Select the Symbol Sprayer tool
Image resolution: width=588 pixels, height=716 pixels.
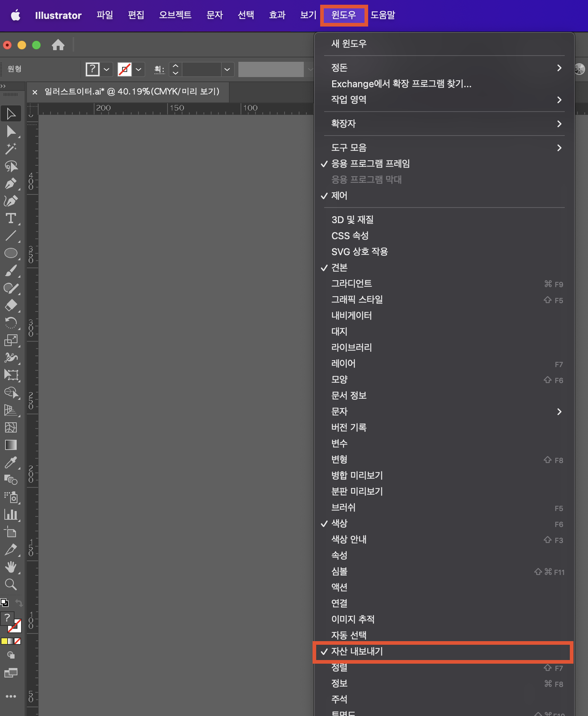click(11, 497)
